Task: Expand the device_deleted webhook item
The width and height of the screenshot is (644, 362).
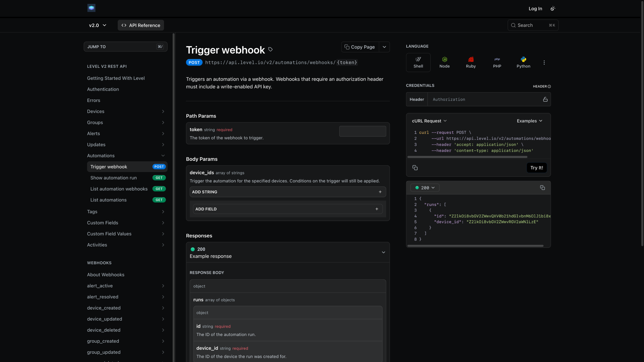Action: [163, 330]
